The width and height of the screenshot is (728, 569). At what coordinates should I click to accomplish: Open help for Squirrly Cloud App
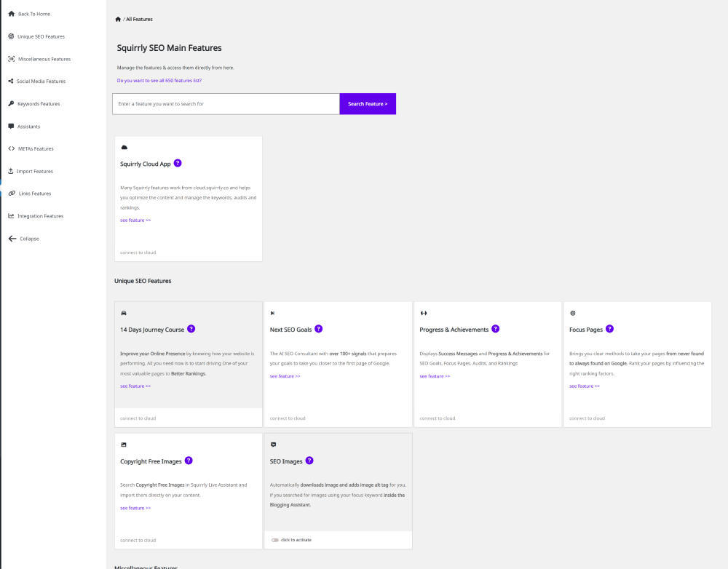pos(178,164)
